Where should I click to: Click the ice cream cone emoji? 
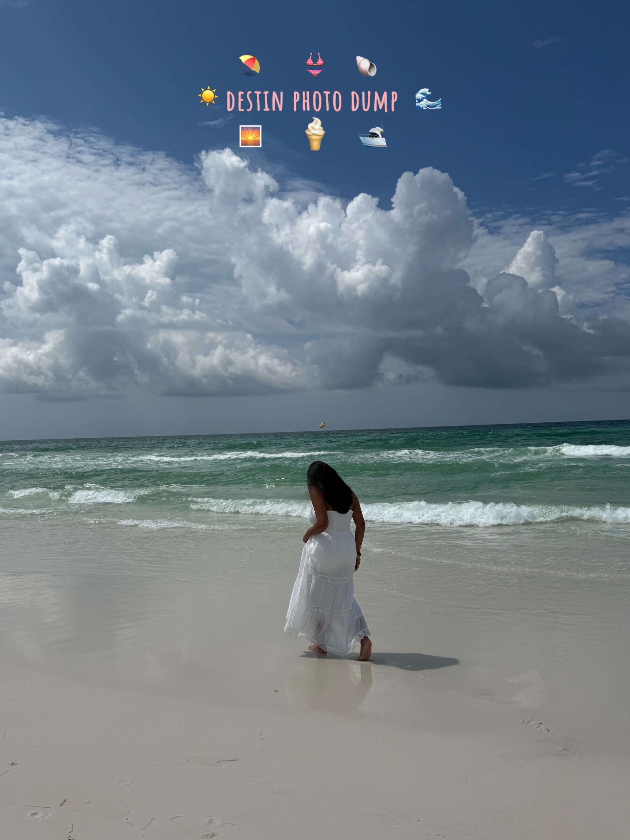(315, 134)
